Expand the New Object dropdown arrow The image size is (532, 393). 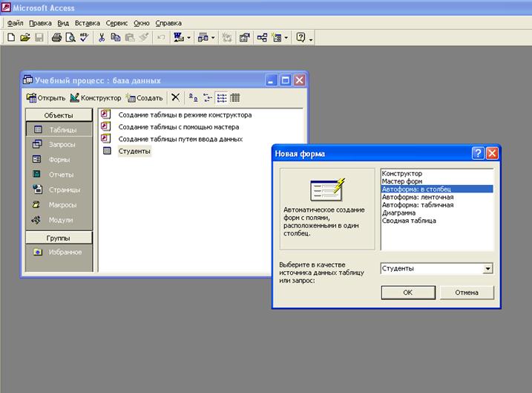(x=286, y=38)
